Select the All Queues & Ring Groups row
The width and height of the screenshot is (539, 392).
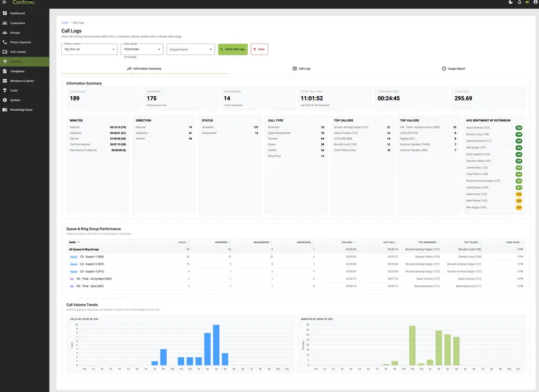(296, 249)
